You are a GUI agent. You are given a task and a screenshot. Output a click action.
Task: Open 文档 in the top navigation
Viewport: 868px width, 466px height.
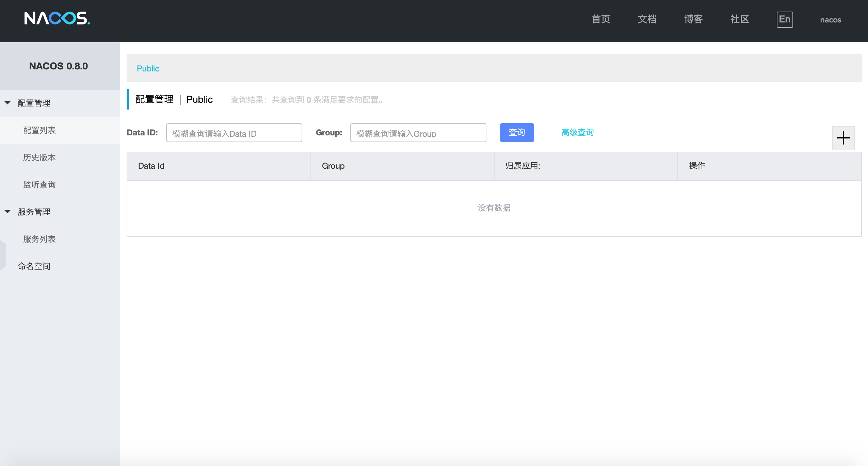pyautogui.click(x=646, y=19)
